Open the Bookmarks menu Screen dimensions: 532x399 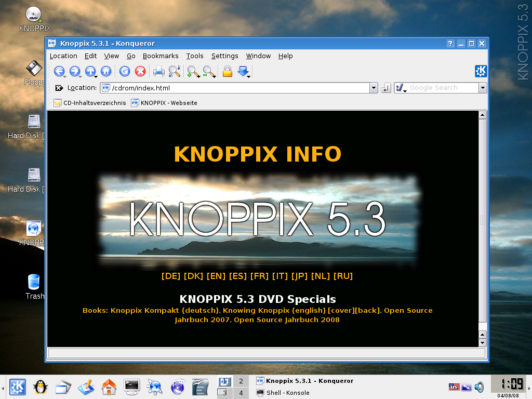click(161, 56)
